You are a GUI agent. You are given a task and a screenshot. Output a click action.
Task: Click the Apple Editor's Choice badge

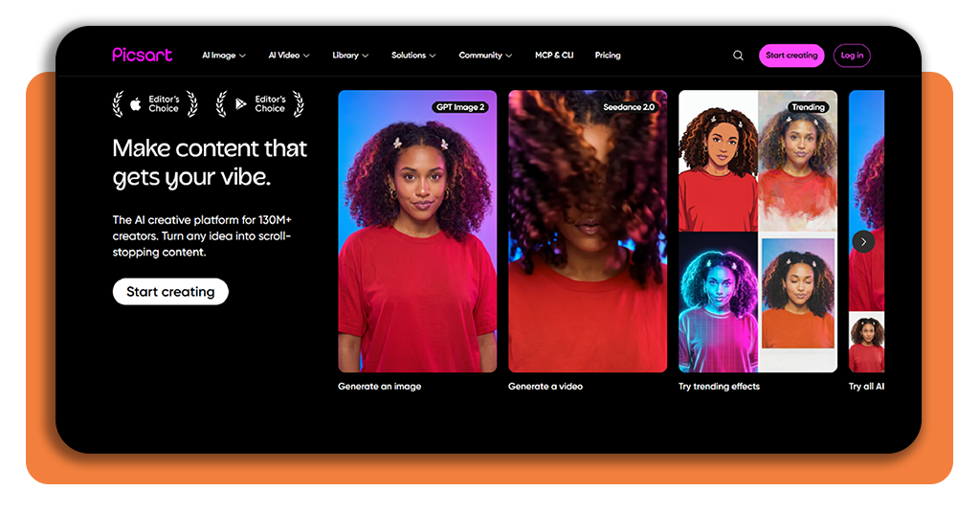[155, 103]
